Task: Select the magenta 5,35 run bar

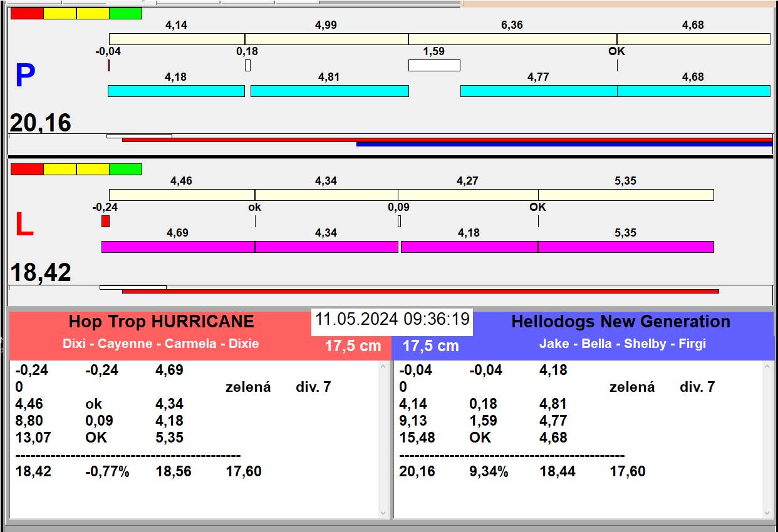Action: (625, 247)
